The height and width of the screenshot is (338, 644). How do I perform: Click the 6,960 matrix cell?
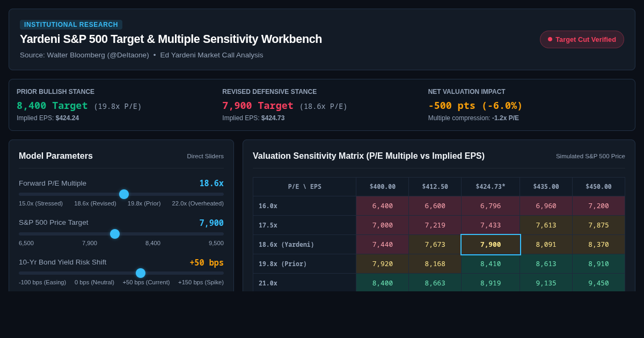[546, 206]
